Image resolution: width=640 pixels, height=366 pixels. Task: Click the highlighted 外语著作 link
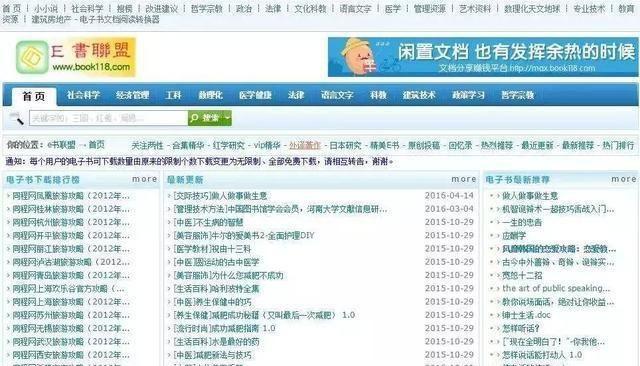(305, 145)
